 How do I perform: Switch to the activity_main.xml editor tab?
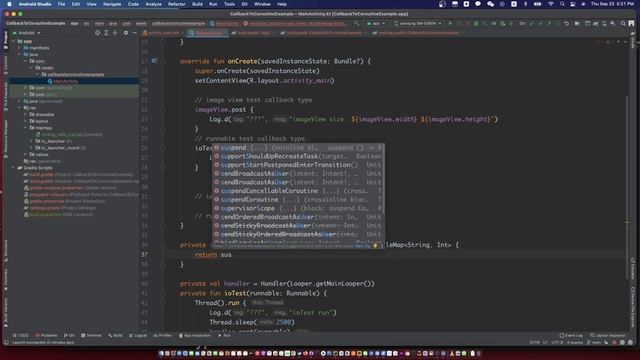pos(162,33)
